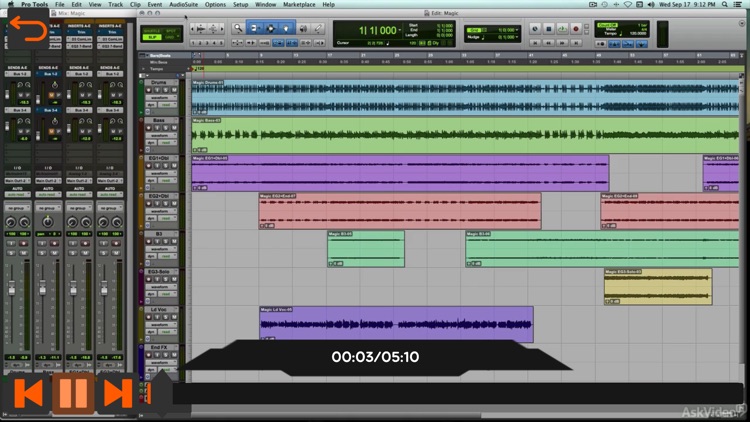Click the first Mix channel volume fader

click(11, 289)
